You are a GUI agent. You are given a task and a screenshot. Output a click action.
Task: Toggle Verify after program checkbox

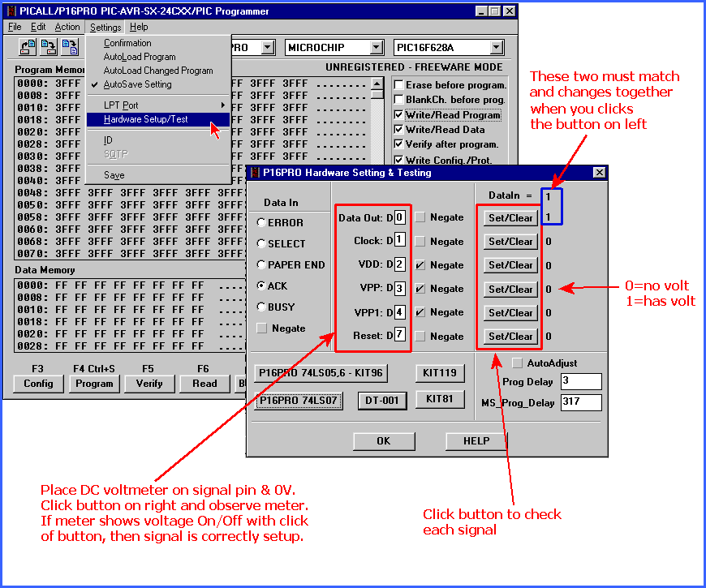(398, 144)
